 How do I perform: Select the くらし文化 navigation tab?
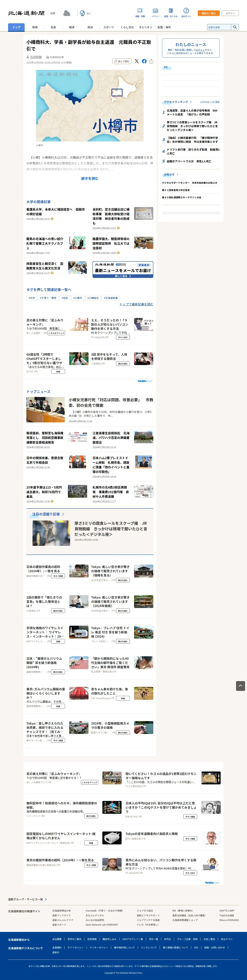click(x=127, y=27)
